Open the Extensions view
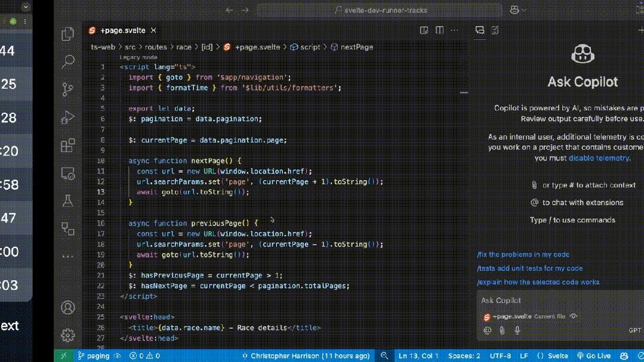This screenshot has height=362, width=644. pyautogui.click(x=68, y=146)
